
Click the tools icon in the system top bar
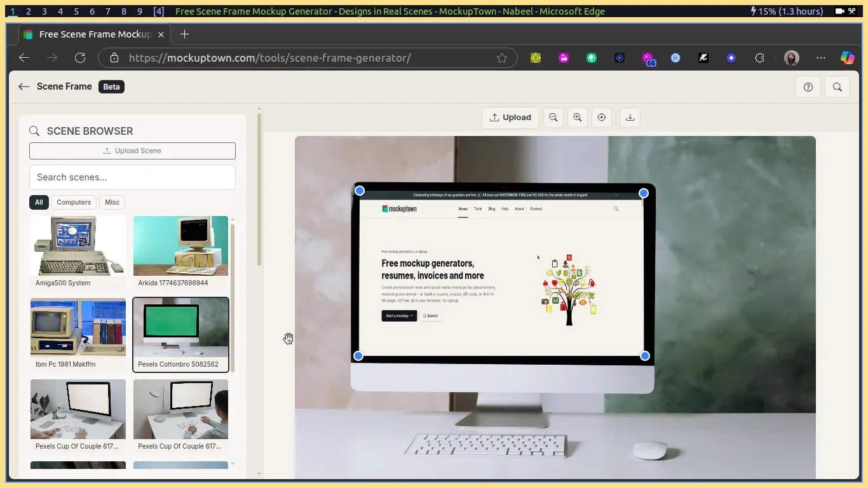[x=851, y=11]
